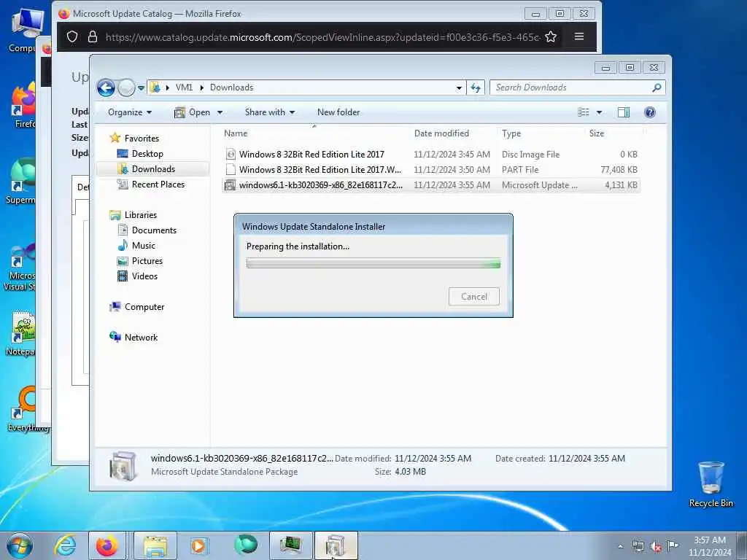Open the Recycle Bin desktop icon
747x560 pixels.
(711, 484)
